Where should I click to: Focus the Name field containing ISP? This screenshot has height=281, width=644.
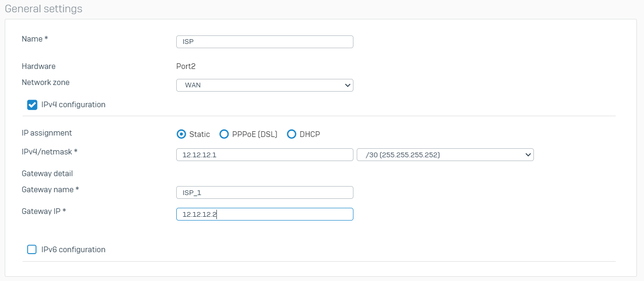pyautogui.click(x=265, y=42)
